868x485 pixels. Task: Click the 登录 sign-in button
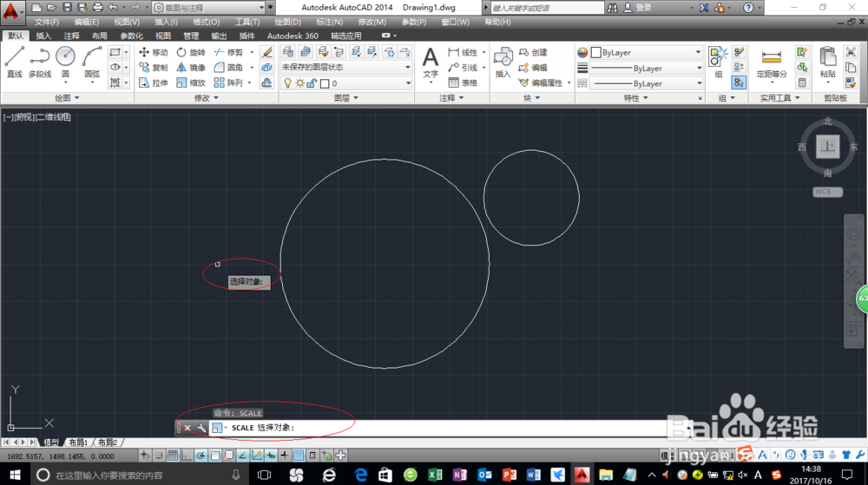[638, 8]
